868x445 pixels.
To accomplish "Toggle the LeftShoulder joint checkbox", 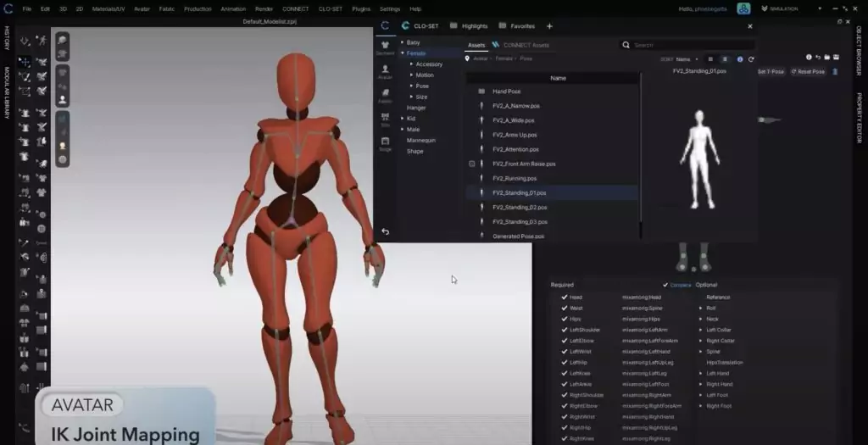I will (x=564, y=330).
